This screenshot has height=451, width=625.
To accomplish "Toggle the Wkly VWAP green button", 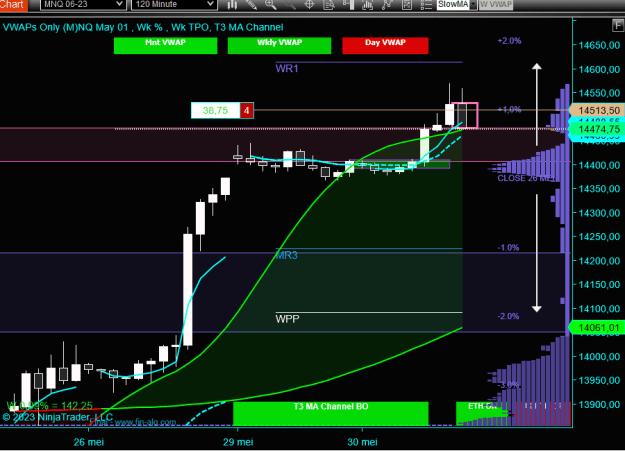I will click(x=279, y=45).
